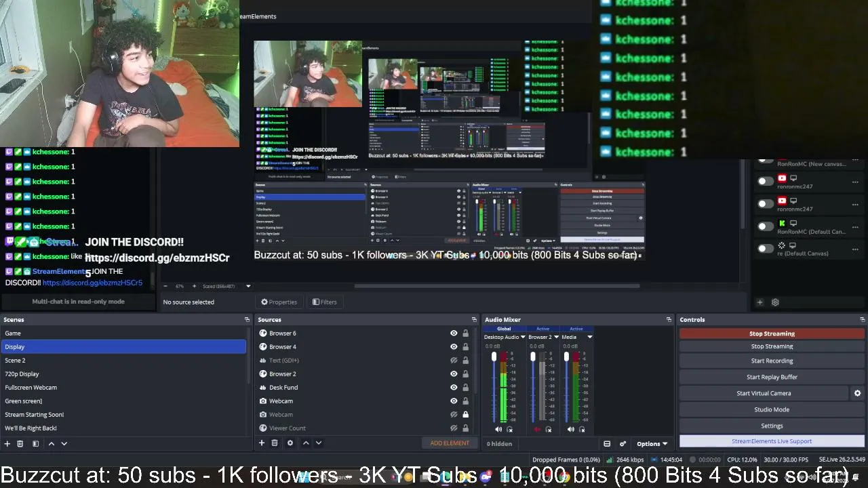Undock the Sources panel
The height and width of the screenshot is (488, 868).
coord(474,319)
